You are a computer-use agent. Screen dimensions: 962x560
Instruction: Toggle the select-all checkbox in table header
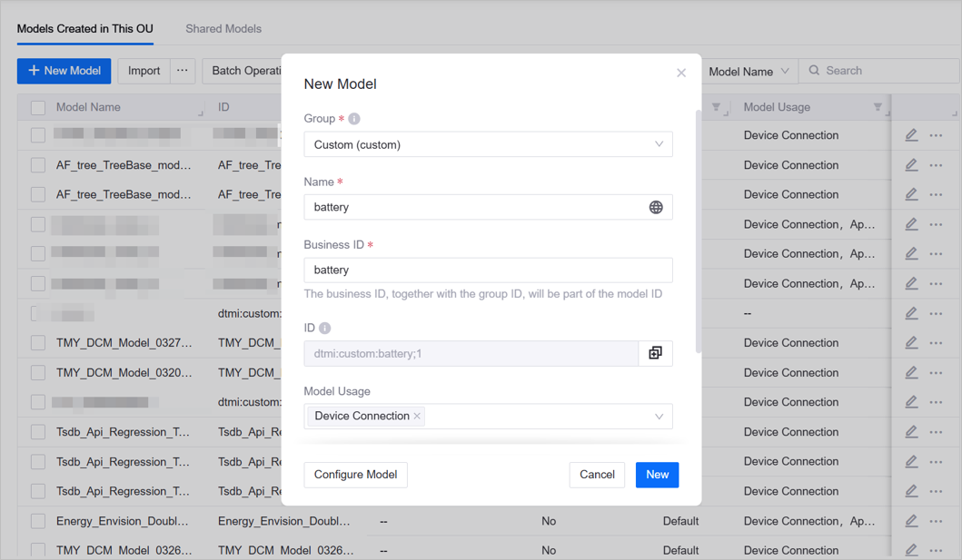pyautogui.click(x=38, y=107)
